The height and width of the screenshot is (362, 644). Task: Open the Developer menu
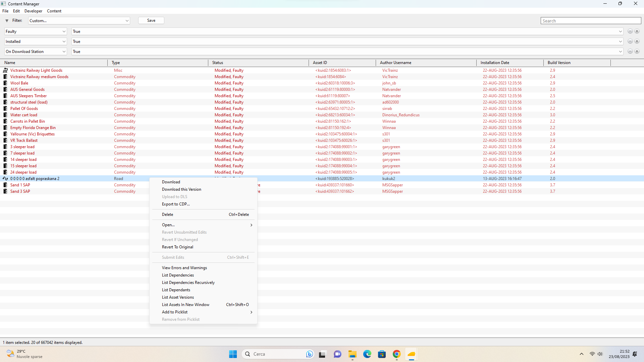[33, 11]
